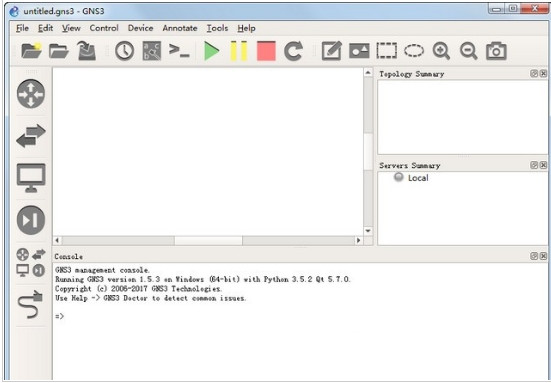Open console to all devices icon
551x383 pixels.
179,51
